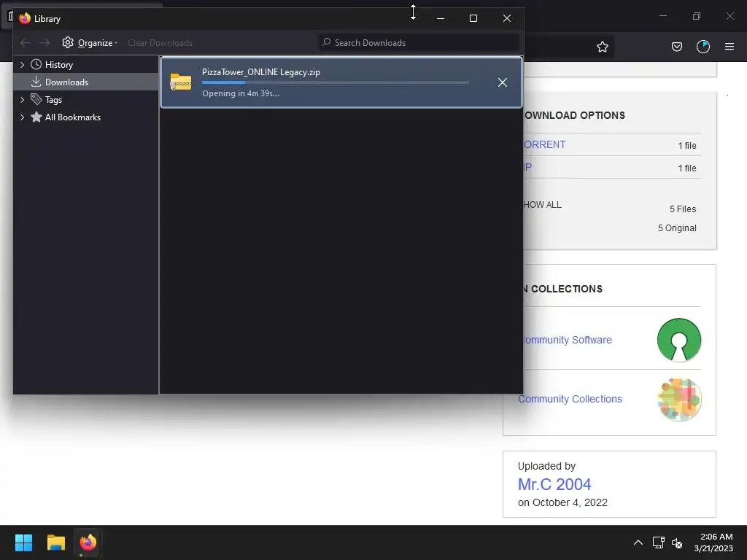Click the SHOW ALL files link
This screenshot has height=560, width=747.
pyautogui.click(x=543, y=205)
